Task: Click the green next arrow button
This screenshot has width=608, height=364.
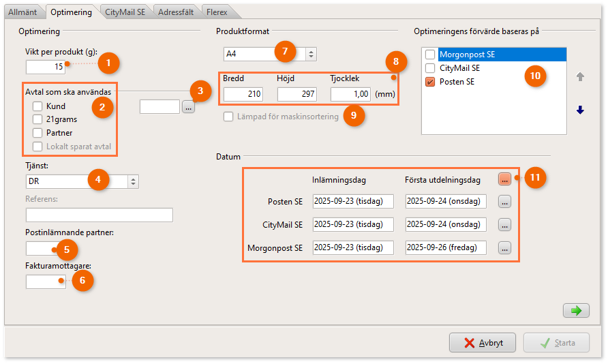Action: coord(576,311)
